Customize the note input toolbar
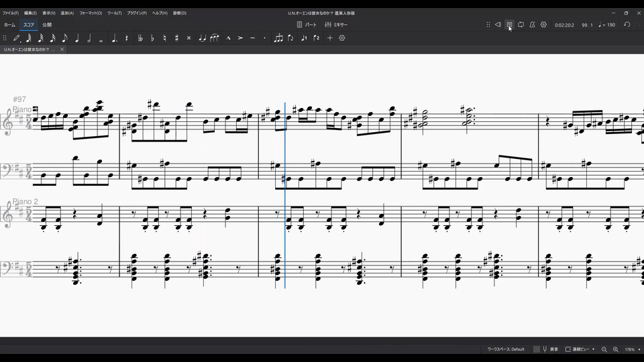This screenshot has height=362, width=644. click(x=341, y=38)
